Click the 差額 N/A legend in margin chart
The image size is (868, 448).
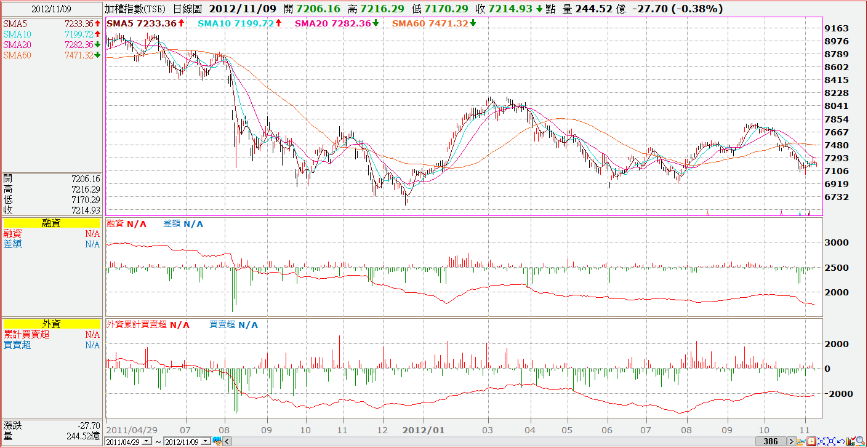(x=183, y=224)
